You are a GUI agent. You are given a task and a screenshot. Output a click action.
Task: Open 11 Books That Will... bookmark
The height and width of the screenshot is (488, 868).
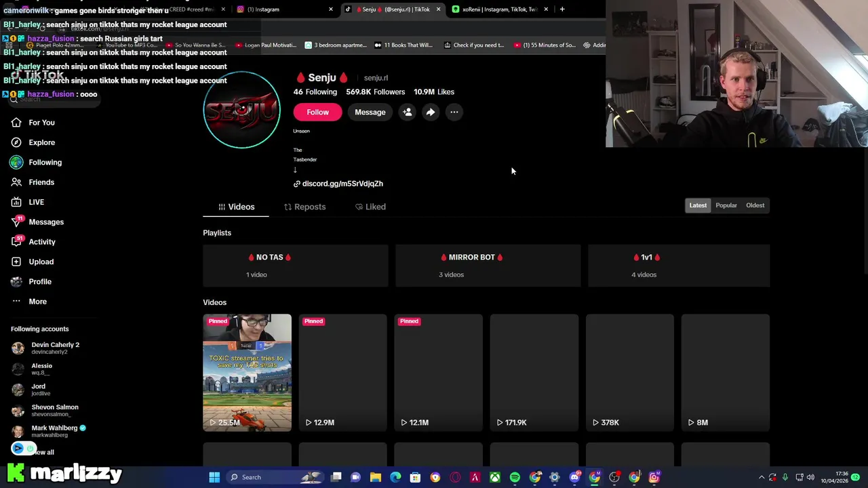tap(403, 45)
